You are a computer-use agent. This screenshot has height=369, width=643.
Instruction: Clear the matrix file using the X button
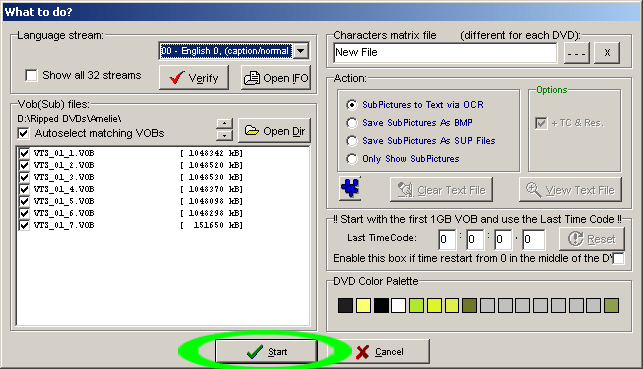pos(607,53)
